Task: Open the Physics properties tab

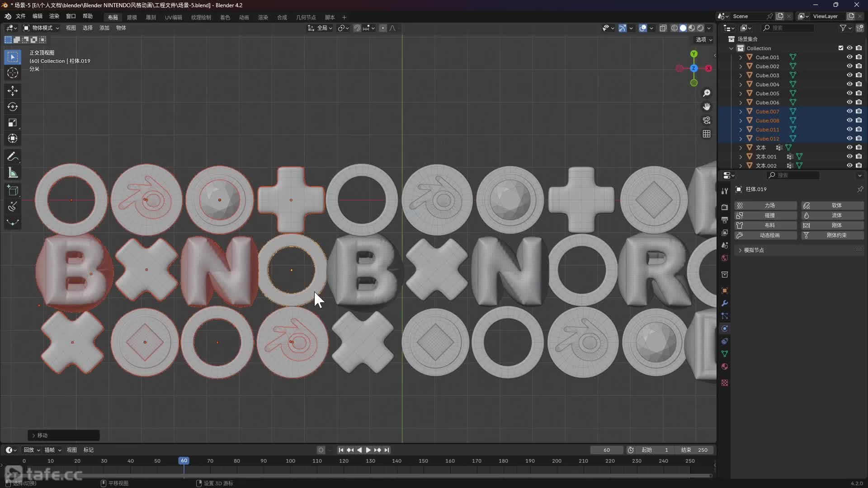Action: [x=725, y=328]
